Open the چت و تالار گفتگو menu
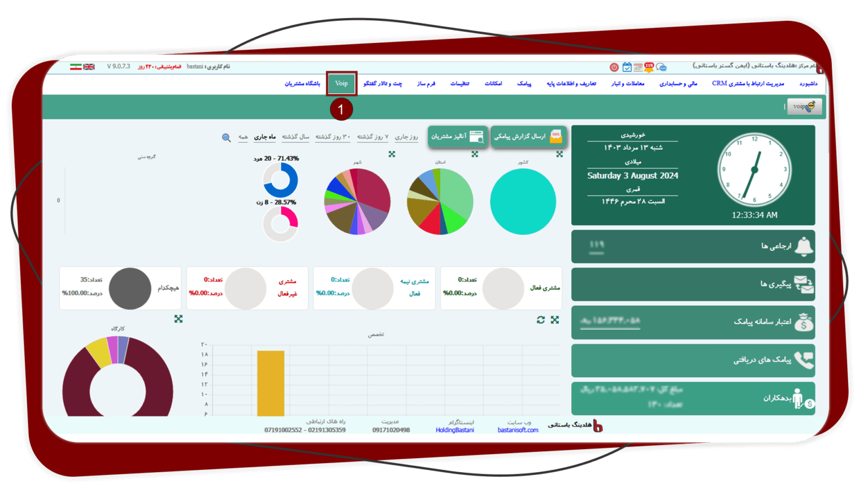Image resolution: width=868 pixels, height=488 pixels. pos(383,84)
